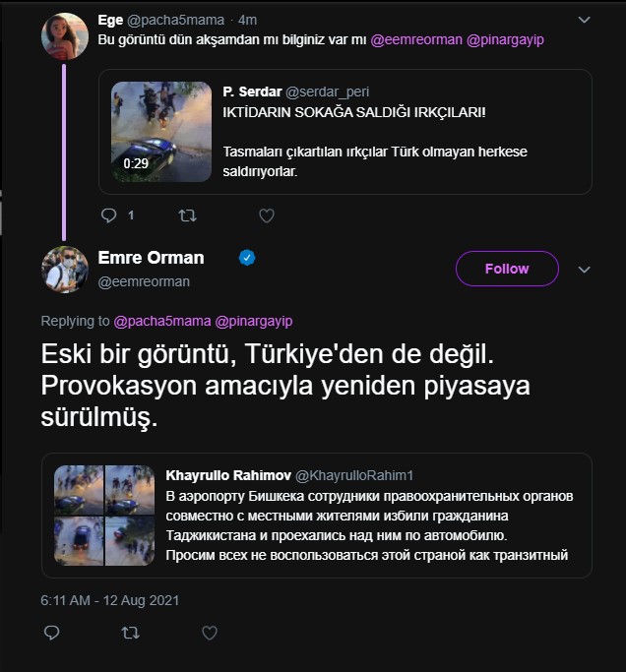This screenshot has width=626, height=672.
Task: Retweet Ege's tweet
Action: (x=187, y=215)
